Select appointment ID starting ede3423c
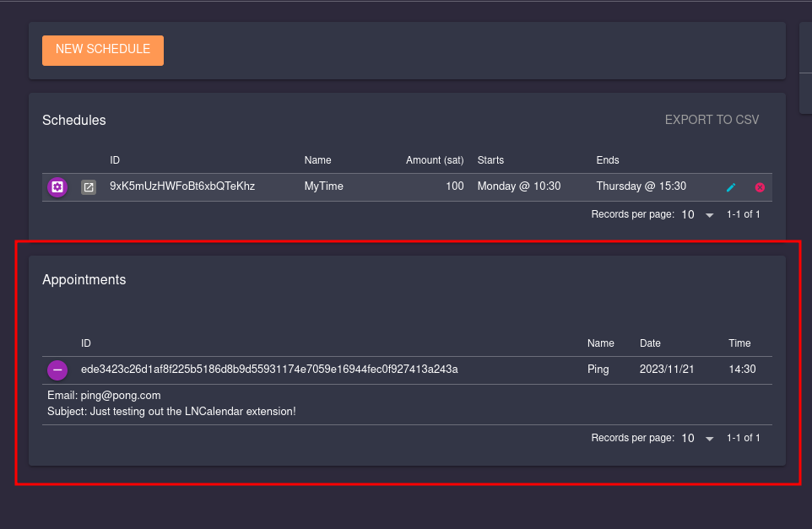Screen dimensions: 812x529 coord(269,370)
